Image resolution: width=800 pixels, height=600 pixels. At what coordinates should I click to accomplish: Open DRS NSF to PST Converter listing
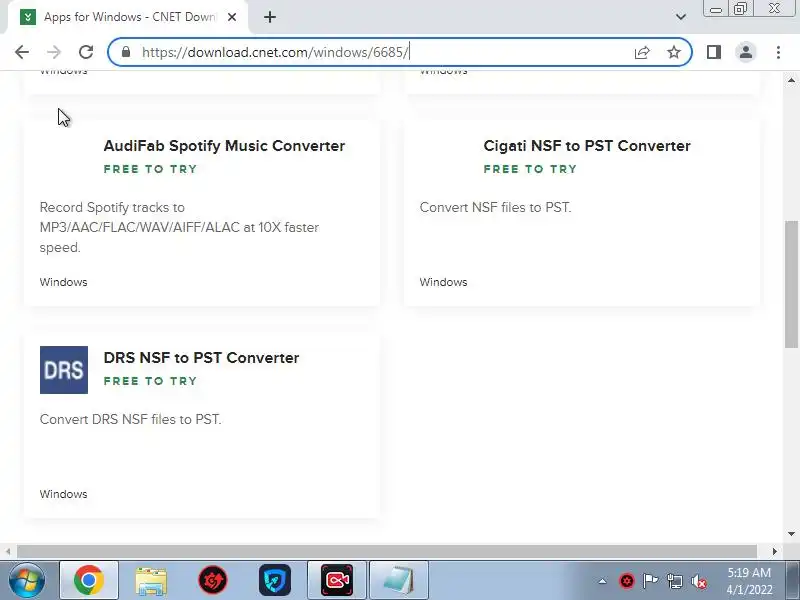click(x=201, y=358)
